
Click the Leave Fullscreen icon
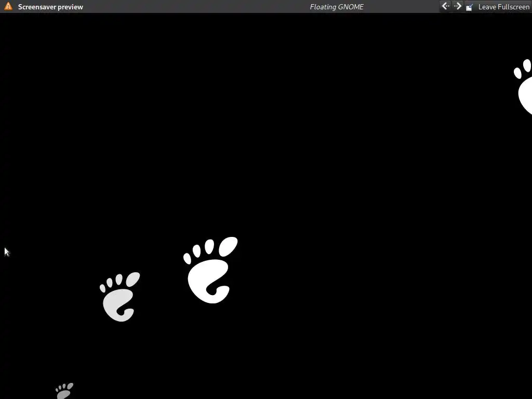[x=470, y=7]
